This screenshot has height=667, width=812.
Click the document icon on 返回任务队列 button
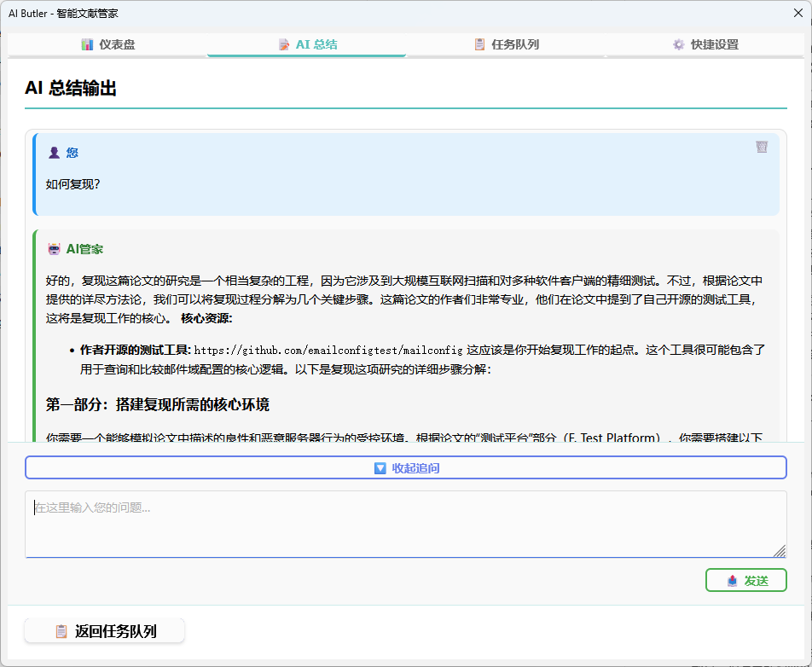[x=61, y=631]
